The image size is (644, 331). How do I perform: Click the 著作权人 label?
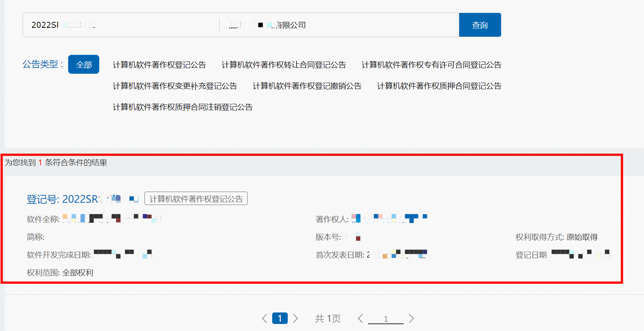pos(332,219)
